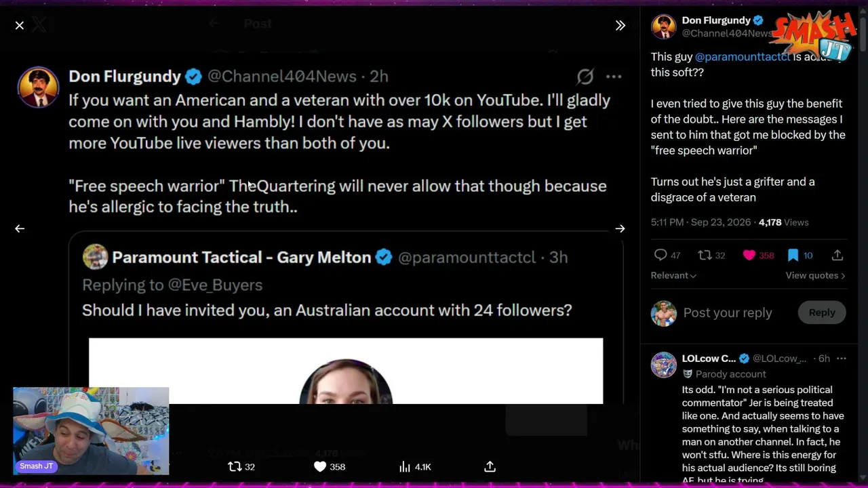
Task: Open Paramount Tactical quoted post image thumbnail
Action: click(x=346, y=371)
